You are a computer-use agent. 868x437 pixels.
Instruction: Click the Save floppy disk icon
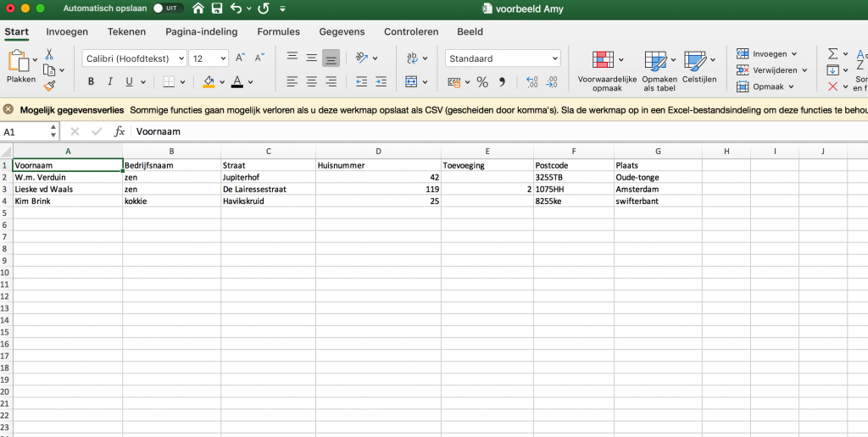(x=217, y=8)
